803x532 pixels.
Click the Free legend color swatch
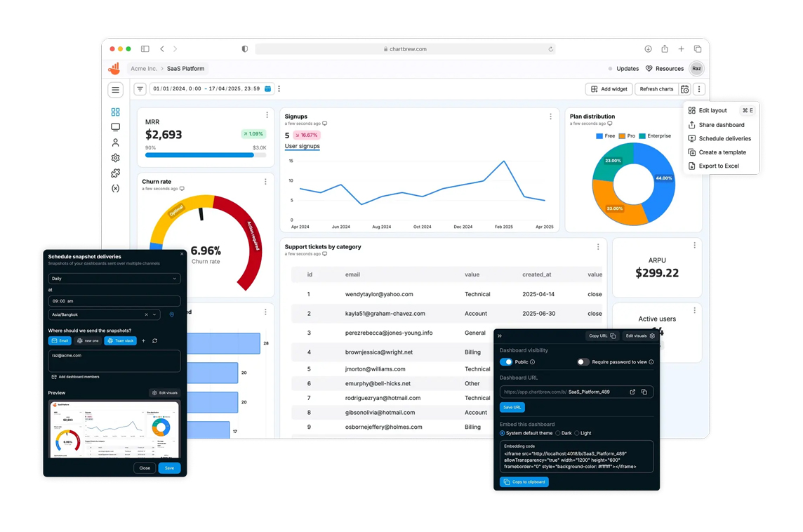click(599, 136)
